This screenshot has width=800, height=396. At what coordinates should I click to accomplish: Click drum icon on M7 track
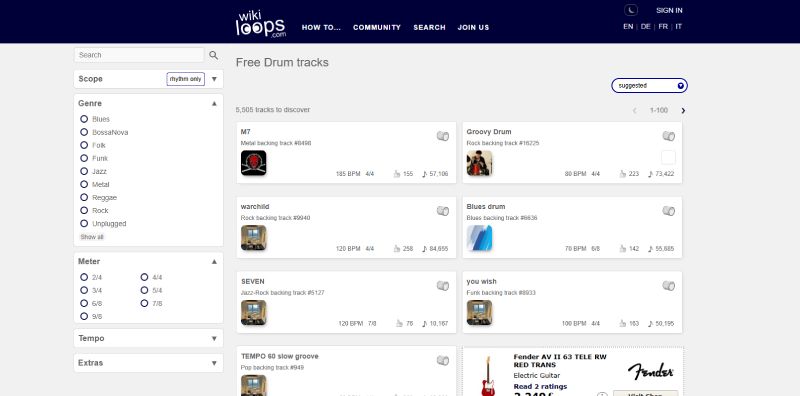(443, 136)
